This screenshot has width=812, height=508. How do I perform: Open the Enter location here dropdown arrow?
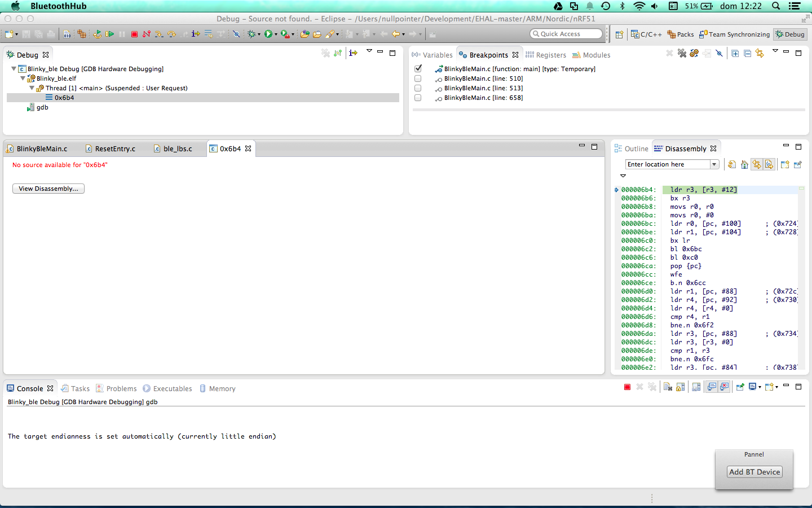click(x=714, y=164)
